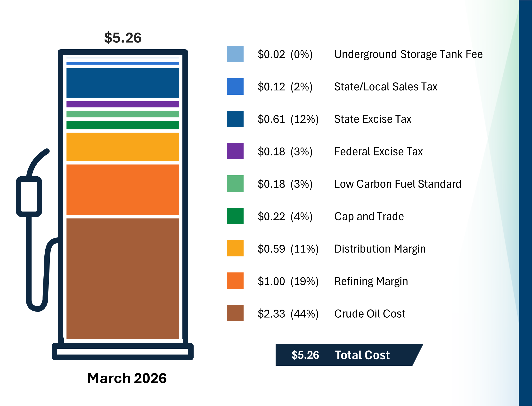Click the 'Crude Oil Cost' label
Viewport: 532px width, 406px height.
370,314
